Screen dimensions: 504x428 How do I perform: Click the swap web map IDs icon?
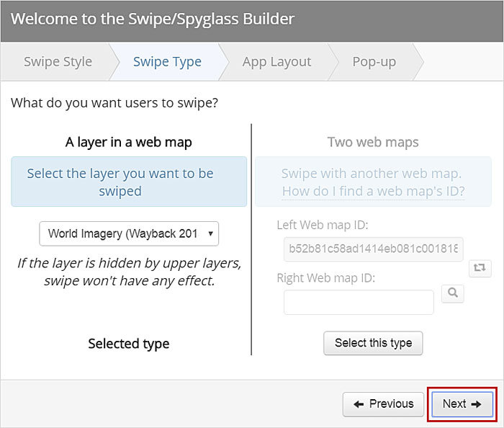(x=480, y=268)
